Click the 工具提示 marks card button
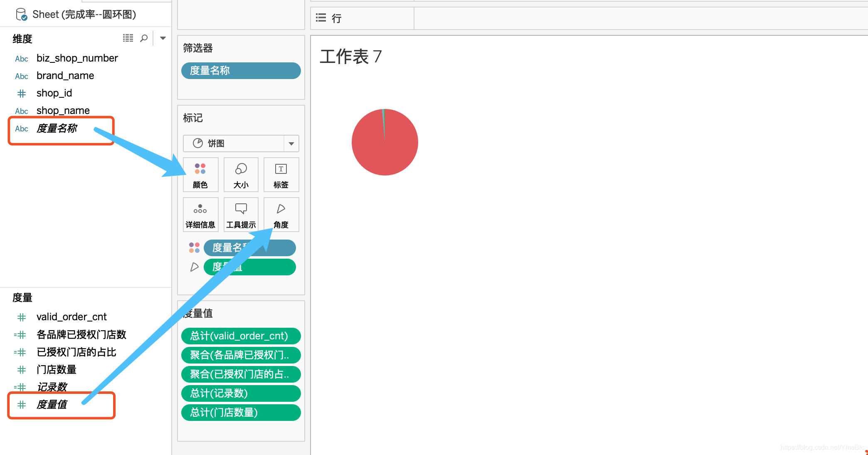 (x=241, y=215)
